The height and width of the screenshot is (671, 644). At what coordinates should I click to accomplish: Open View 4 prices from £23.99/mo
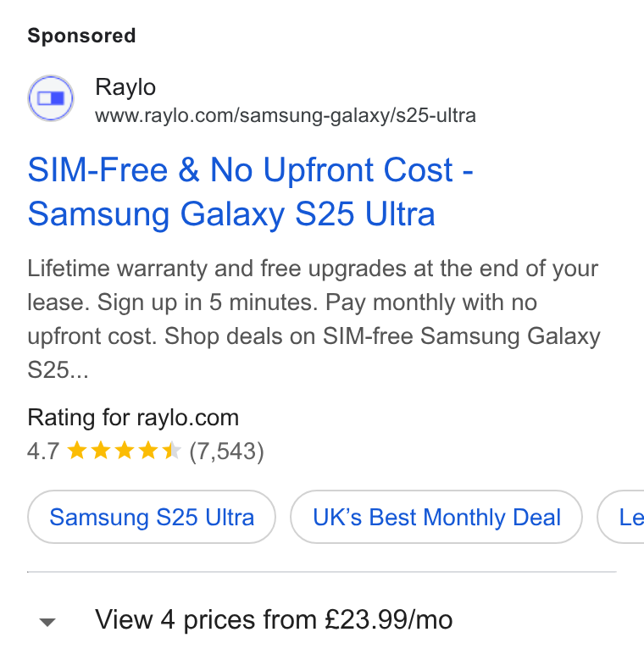point(274,619)
